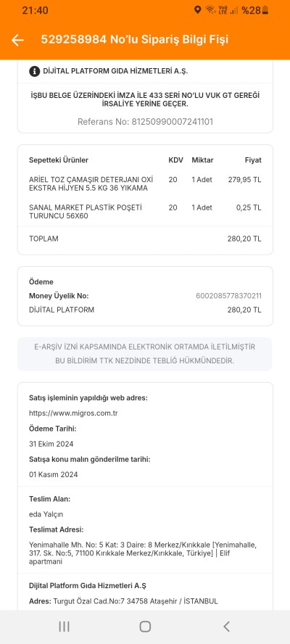This screenshot has height=644, width=290.
Task: Go back using the header arrow
Action: tap(17, 40)
